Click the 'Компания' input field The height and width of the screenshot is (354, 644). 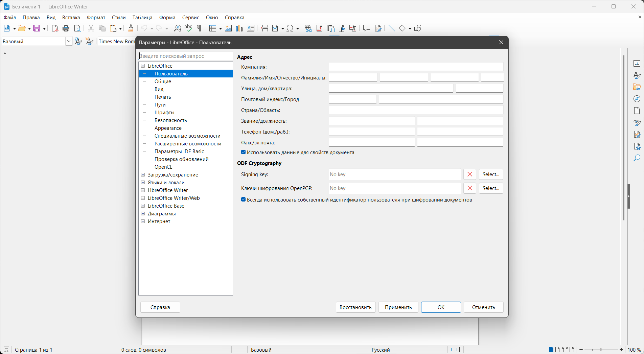(416, 67)
